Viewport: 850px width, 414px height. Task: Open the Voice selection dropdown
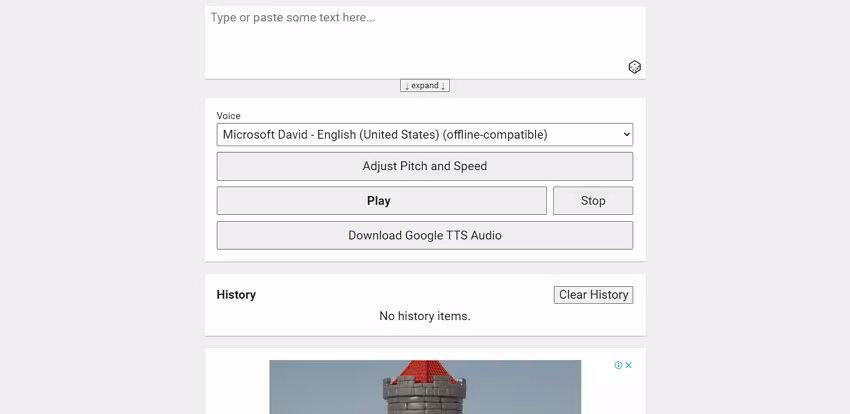tap(424, 134)
